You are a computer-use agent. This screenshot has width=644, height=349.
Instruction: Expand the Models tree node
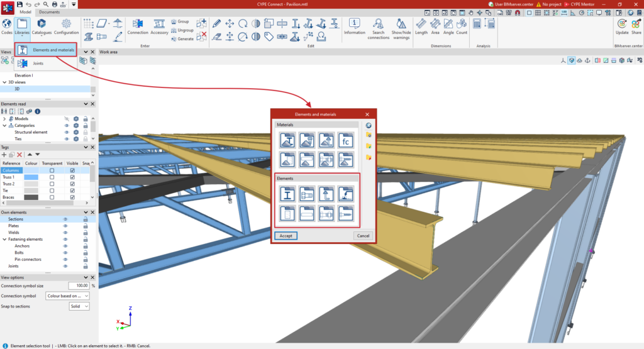click(4, 119)
